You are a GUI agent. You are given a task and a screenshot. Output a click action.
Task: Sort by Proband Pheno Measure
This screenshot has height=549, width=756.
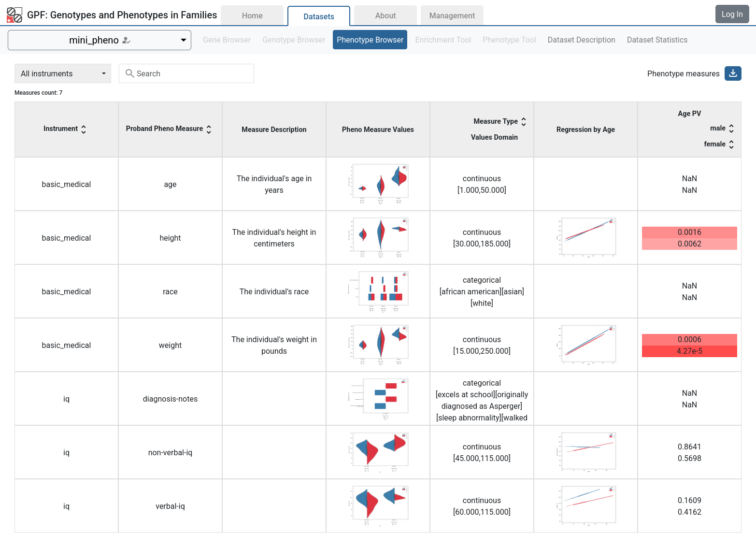(209, 129)
